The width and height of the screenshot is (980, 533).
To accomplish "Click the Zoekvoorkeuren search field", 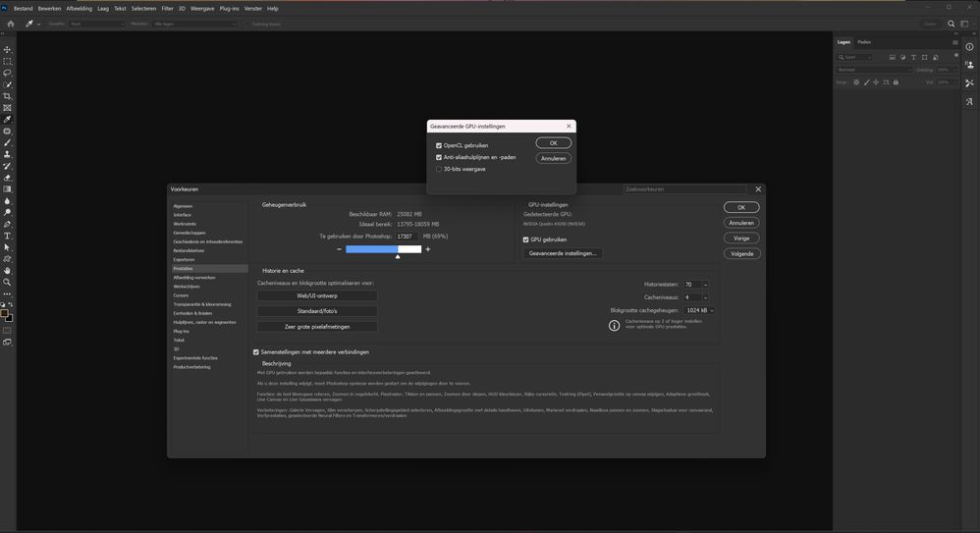I will tap(685, 189).
